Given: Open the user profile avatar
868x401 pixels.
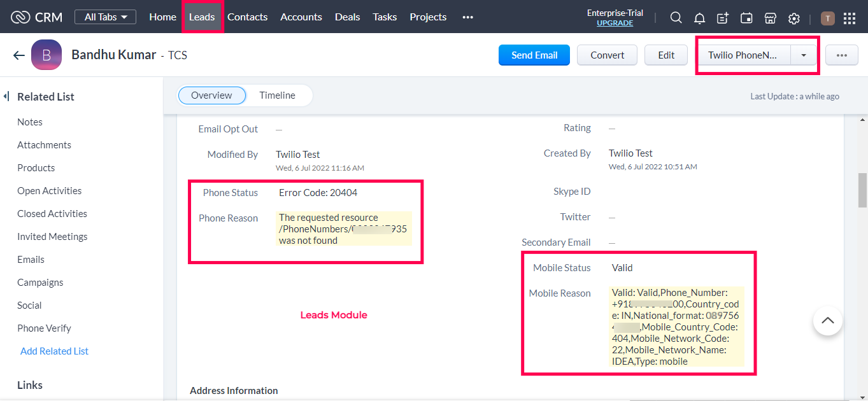Looking at the screenshot, I should point(828,18).
